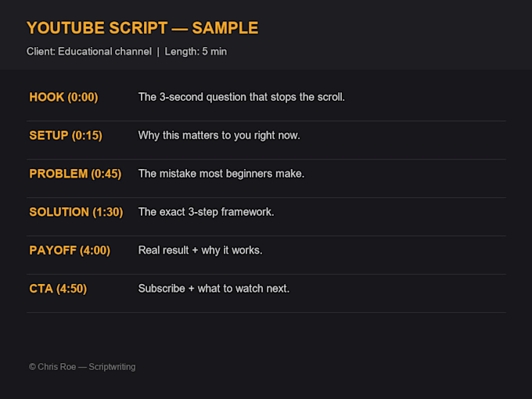Click the © Chris Roe — Scriptwriting footer
532x399 pixels.
coord(82,367)
